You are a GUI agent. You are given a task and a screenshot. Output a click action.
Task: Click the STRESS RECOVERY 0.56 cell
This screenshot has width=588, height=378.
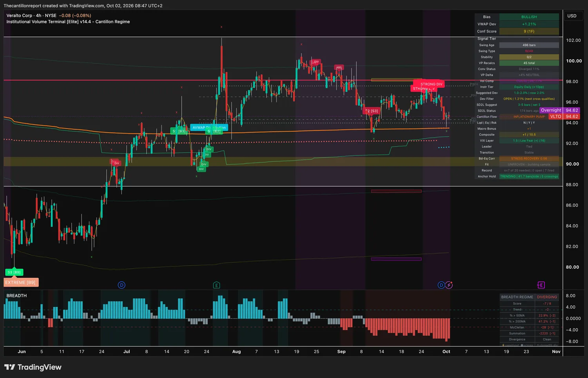[529, 159]
